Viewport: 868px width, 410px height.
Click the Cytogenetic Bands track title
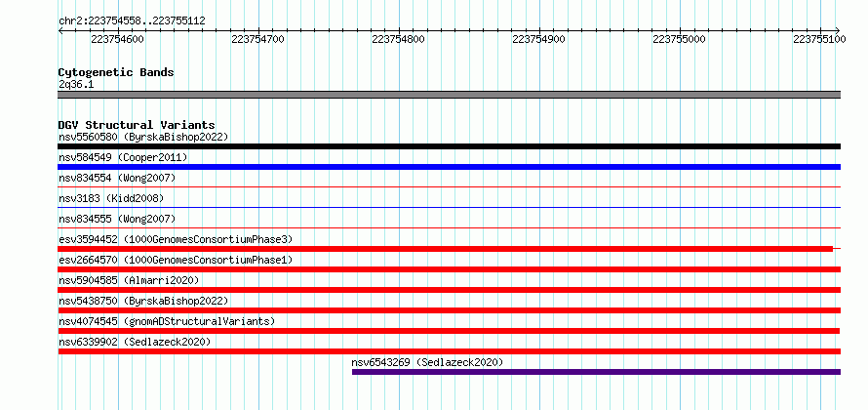coord(116,72)
